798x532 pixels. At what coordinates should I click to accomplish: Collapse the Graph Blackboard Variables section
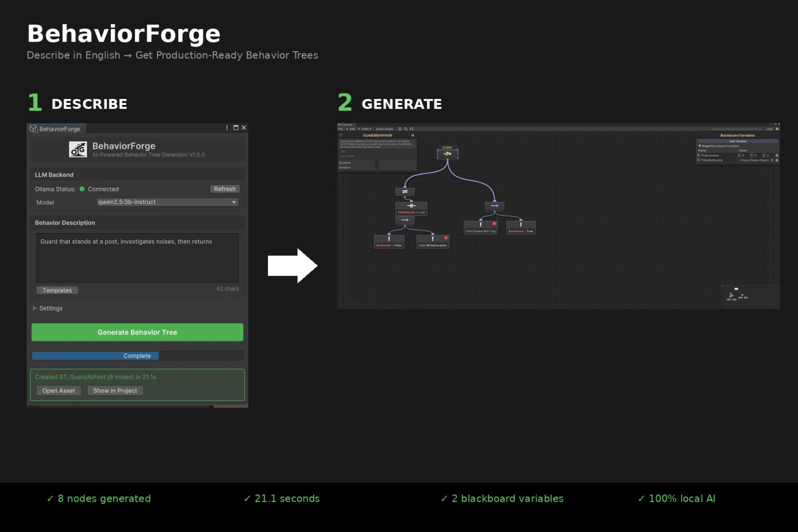click(700, 146)
